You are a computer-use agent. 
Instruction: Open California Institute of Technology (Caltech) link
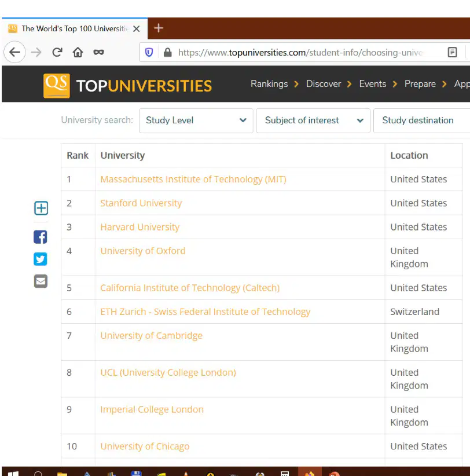click(190, 287)
